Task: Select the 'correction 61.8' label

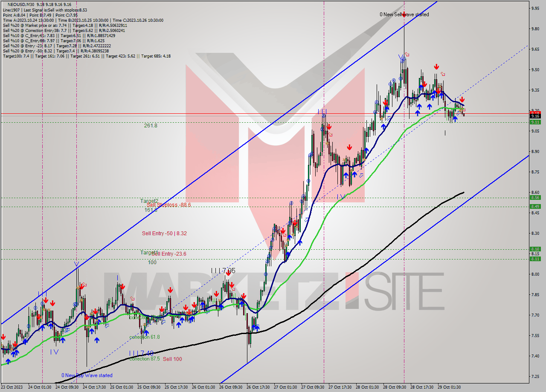Action: click(x=145, y=337)
